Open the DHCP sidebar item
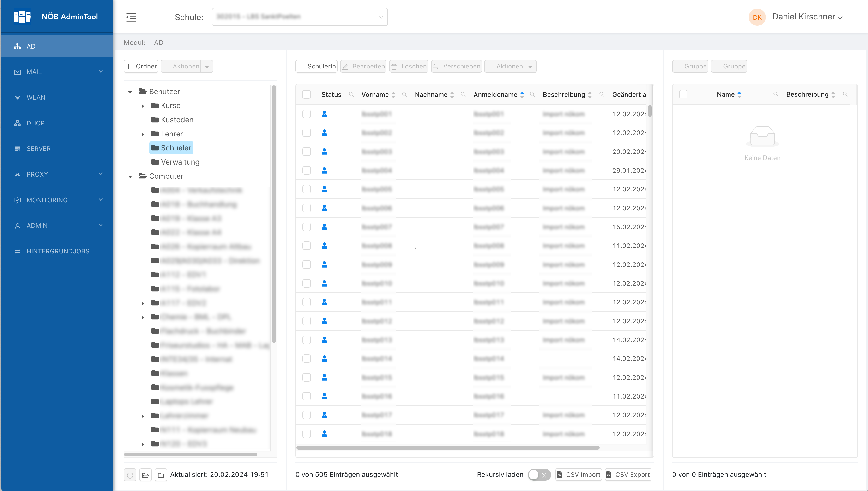Image resolution: width=868 pixels, height=491 pixels. pyautogui.click(x=57, y=123)
